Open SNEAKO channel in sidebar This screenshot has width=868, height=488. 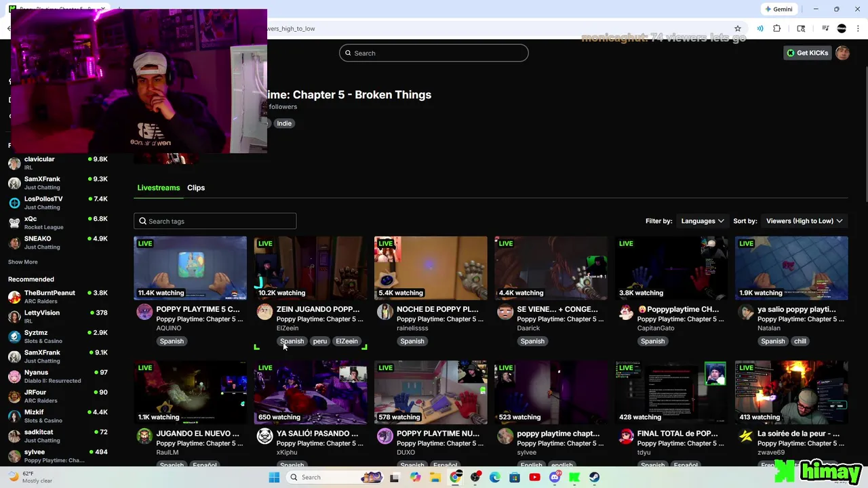[x=58, y=243]
